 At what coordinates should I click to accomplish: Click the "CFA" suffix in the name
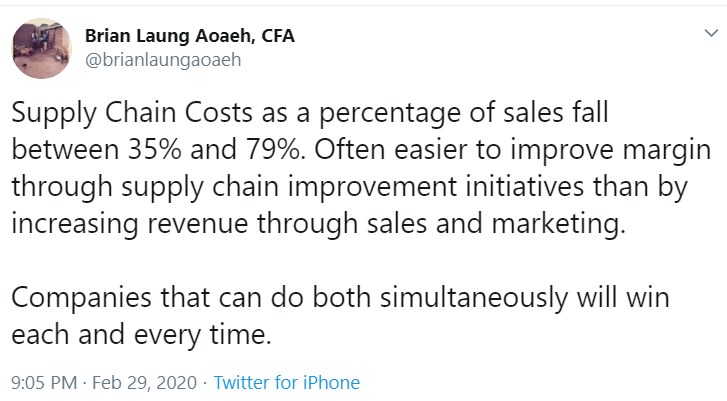277,36
